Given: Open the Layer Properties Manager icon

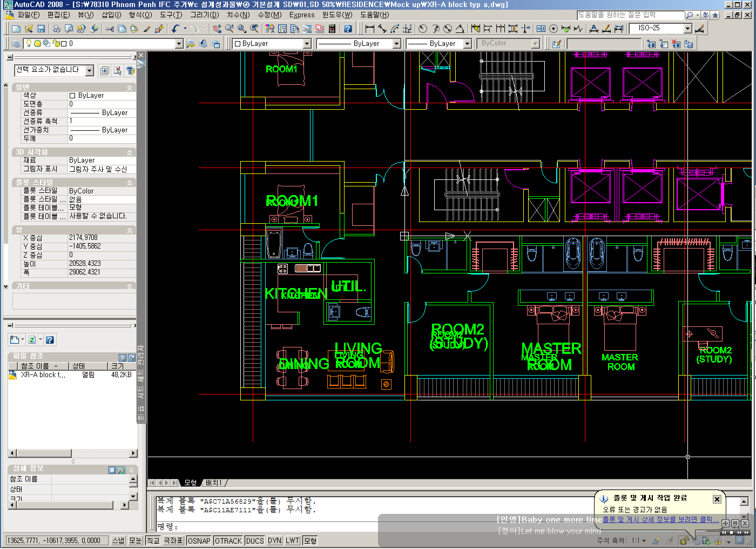Looking at the screenshot, I should pos(16,44).
